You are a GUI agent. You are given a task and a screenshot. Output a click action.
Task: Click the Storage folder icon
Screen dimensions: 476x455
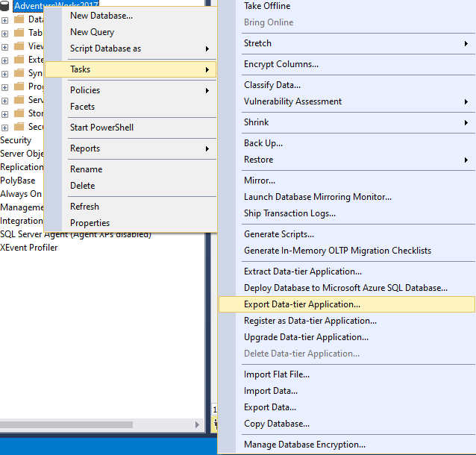point(19,113)
